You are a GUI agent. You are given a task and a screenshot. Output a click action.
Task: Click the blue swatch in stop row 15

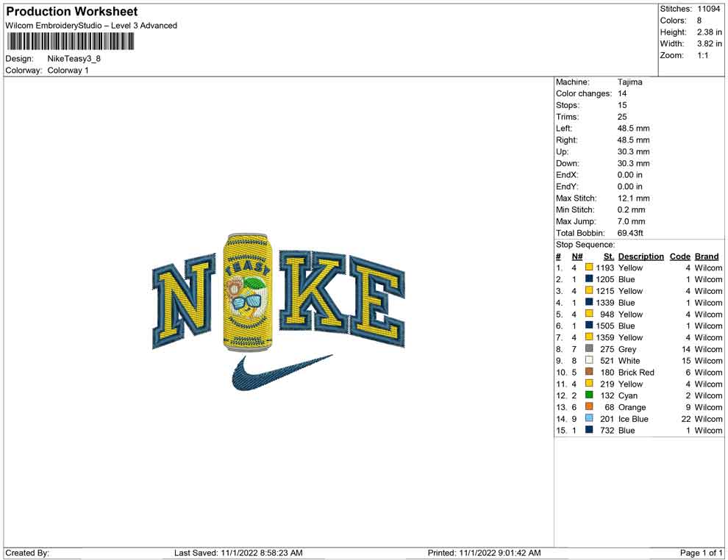click(x=589, y=430)
